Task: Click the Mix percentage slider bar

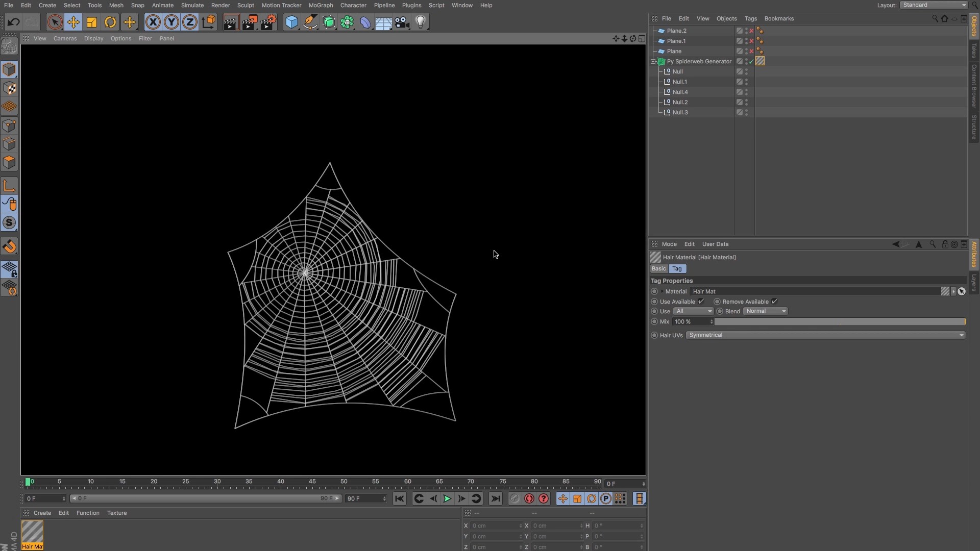Action: 840,322
